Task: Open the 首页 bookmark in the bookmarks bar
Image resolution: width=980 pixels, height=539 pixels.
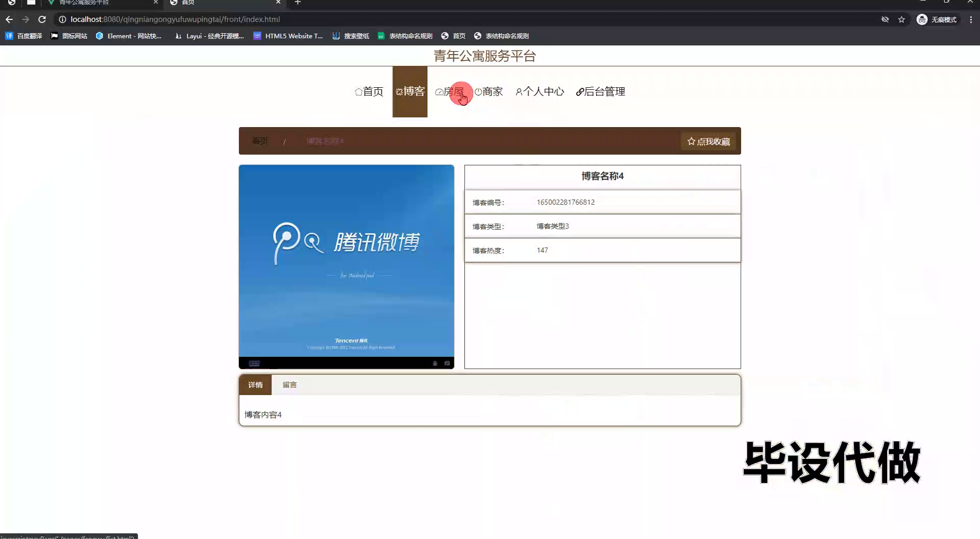Action: (453, 36)
